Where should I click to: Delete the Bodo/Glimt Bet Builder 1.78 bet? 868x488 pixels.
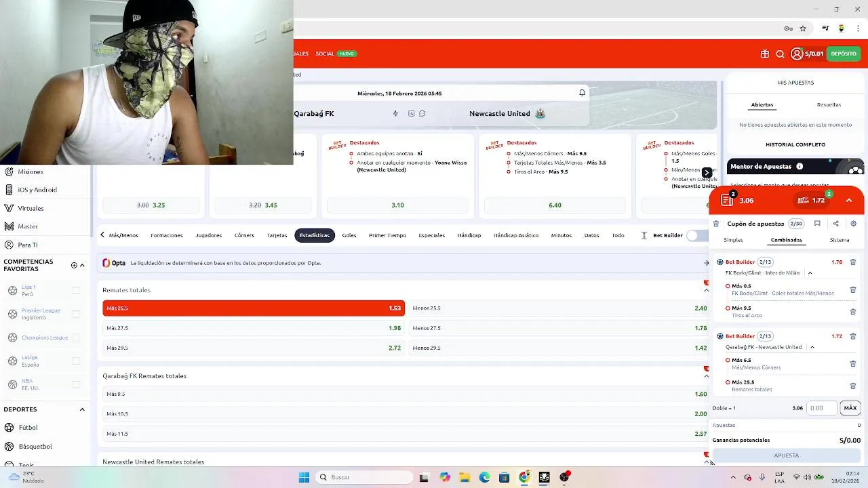pos(853,262)
